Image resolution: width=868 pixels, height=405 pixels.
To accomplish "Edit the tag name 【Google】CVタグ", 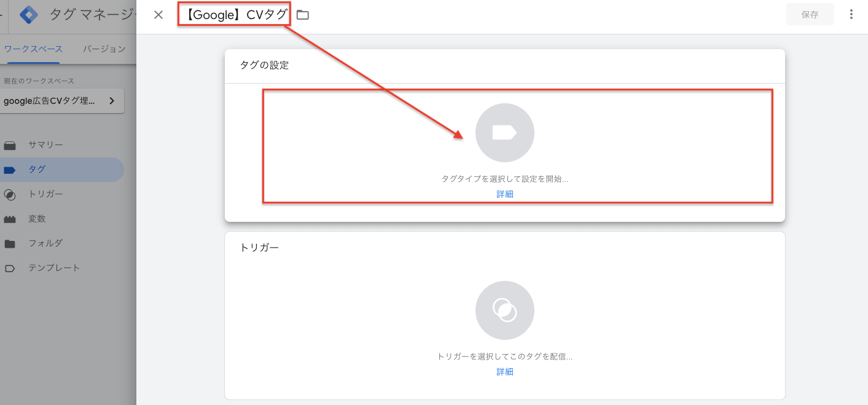I will 236,15.
